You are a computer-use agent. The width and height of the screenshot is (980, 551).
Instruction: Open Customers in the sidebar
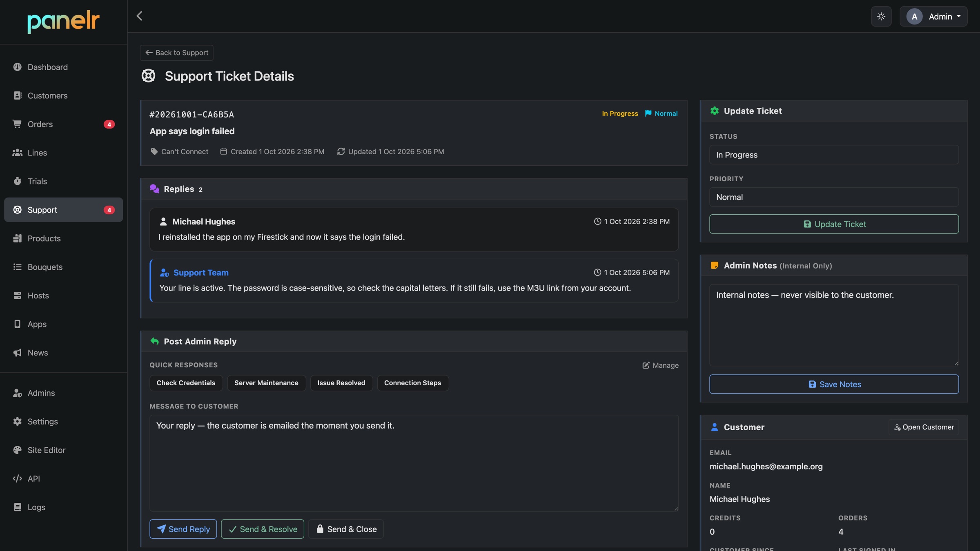click(63, 96)
